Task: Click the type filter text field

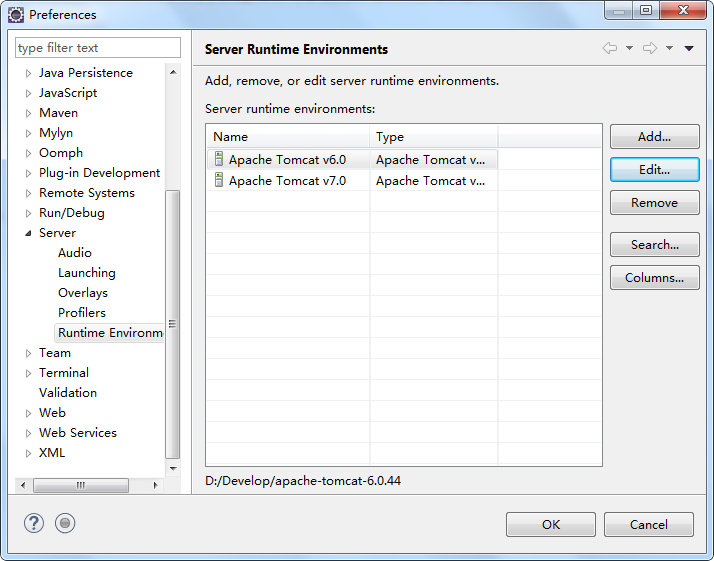Action: tap(98, 48)
